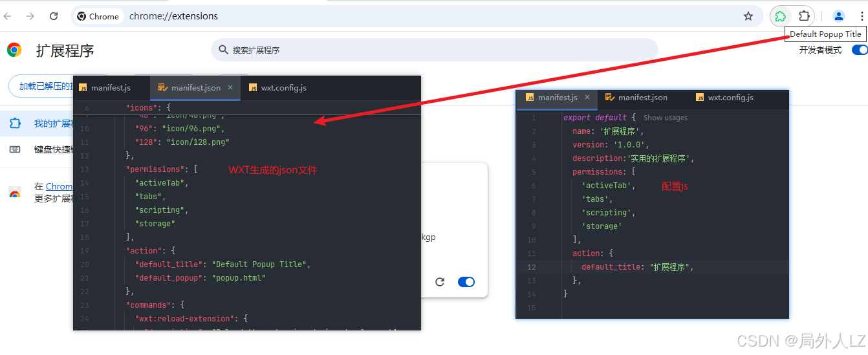Click 'activeTab' in the JS editor
The image size is (868, 355).
point(609,186)
